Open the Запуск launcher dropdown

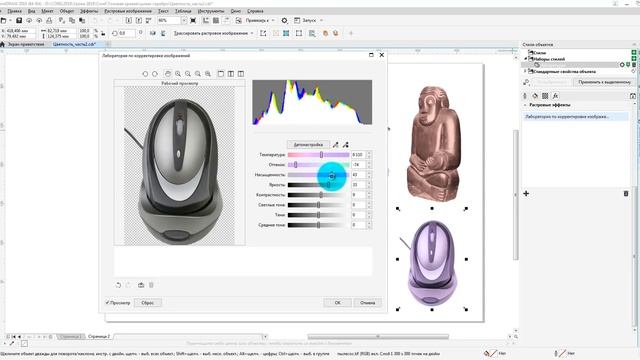click(x=321, y=20)
